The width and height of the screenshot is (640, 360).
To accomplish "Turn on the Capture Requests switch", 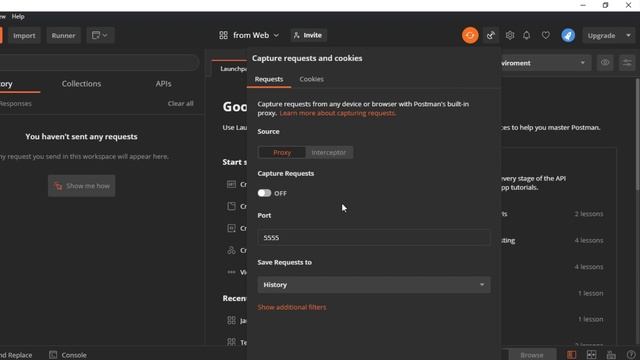I will pos(264,193).
